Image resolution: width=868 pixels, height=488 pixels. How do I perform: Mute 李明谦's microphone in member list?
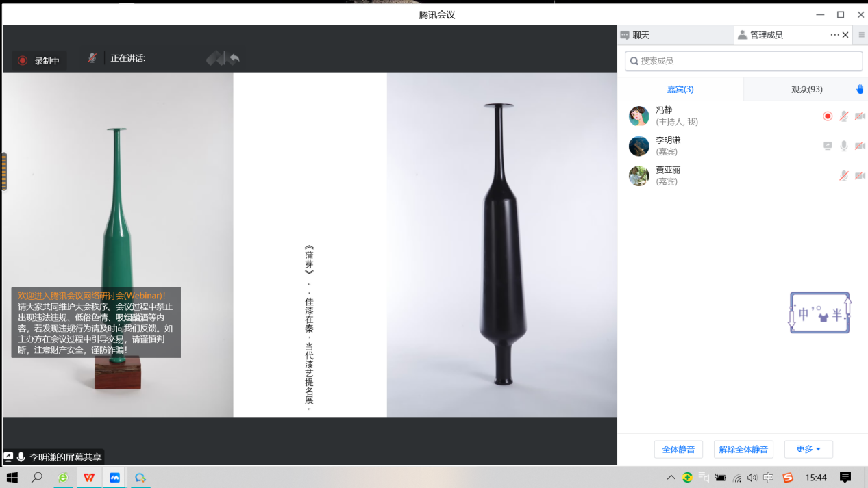(x=844, y=146)
